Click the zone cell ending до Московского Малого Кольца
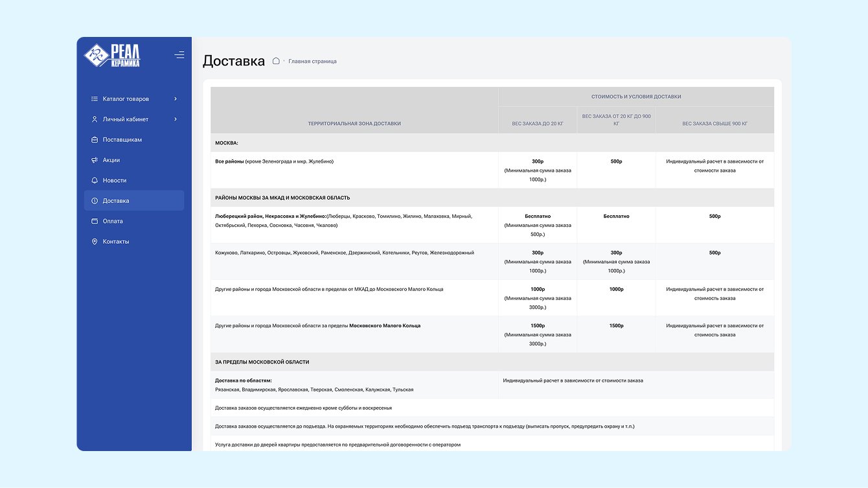 [354, 298]
